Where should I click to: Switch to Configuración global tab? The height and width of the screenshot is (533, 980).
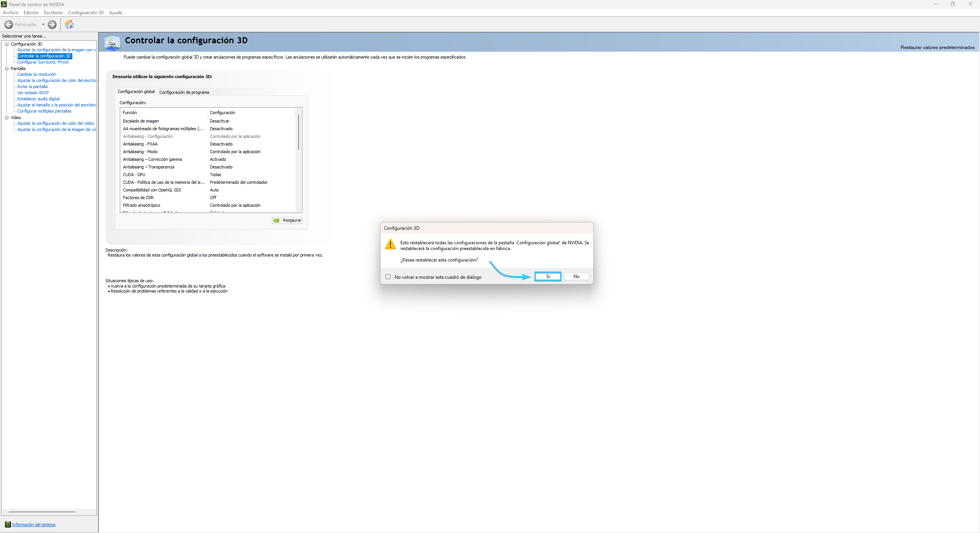coord(136,92)
